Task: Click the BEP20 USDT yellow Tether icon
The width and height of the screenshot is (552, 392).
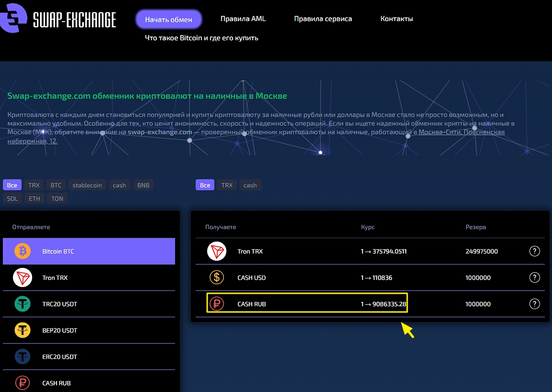Action: [22, 330]
